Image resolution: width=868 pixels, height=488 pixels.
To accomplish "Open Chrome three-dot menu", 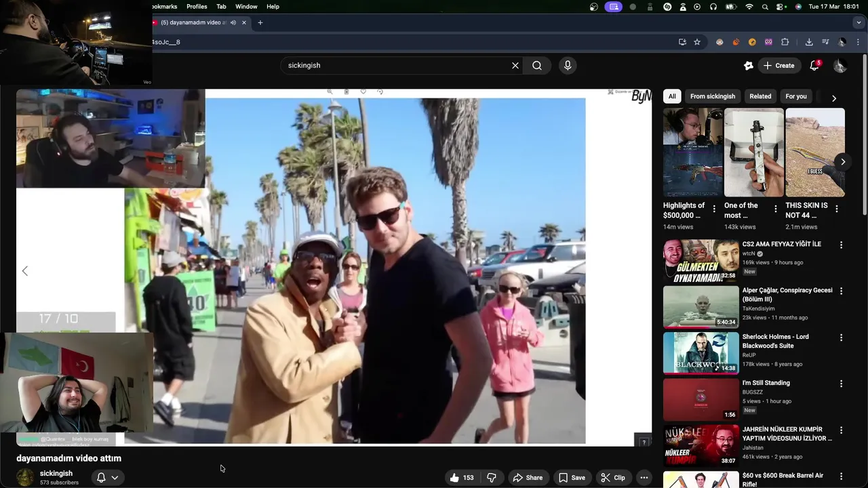I will click(858, 42).
